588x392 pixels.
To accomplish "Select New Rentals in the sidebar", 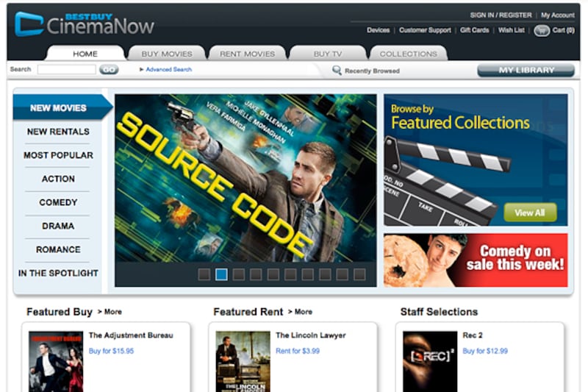I will click(58, 132).
